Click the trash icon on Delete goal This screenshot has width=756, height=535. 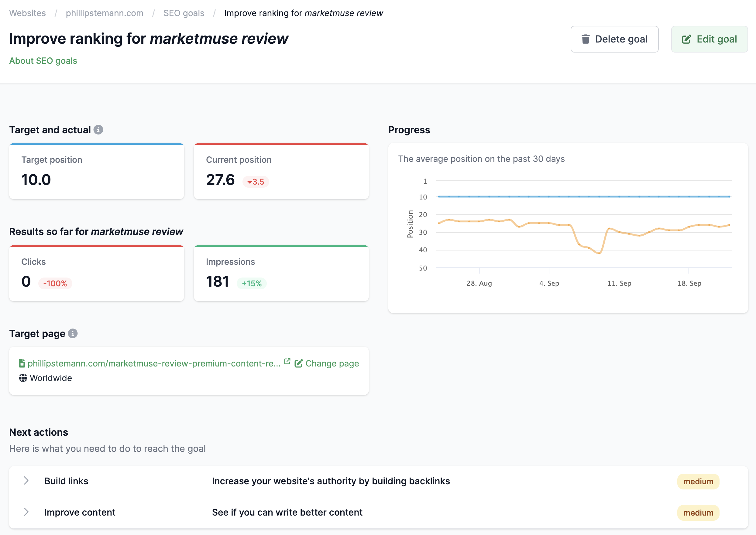tap(586, 39)
